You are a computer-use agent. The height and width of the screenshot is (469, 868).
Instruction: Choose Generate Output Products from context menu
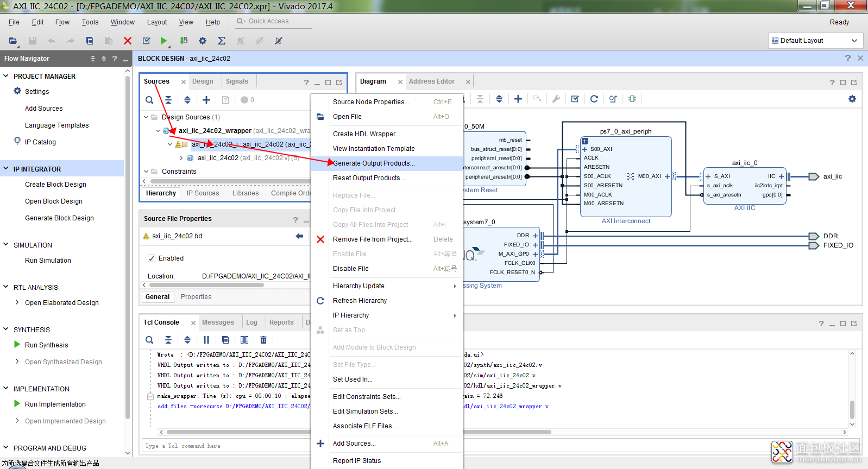coord(387,163)
